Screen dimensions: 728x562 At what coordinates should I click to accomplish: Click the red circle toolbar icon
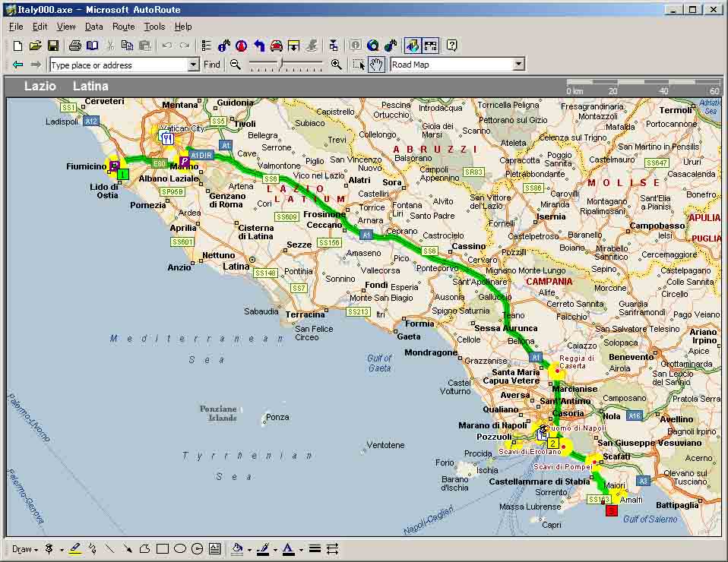point(241,46)
